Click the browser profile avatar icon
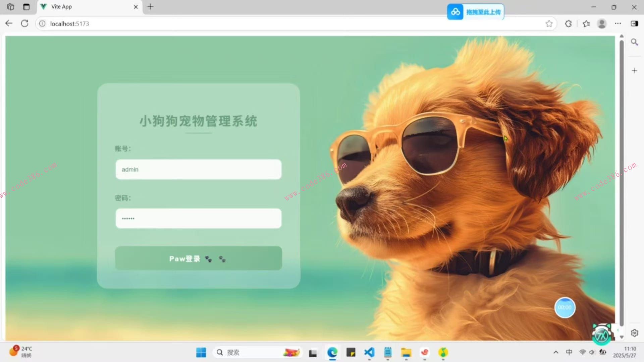The height and width of the screenshot is (362, 644). (x=602, y=23)
